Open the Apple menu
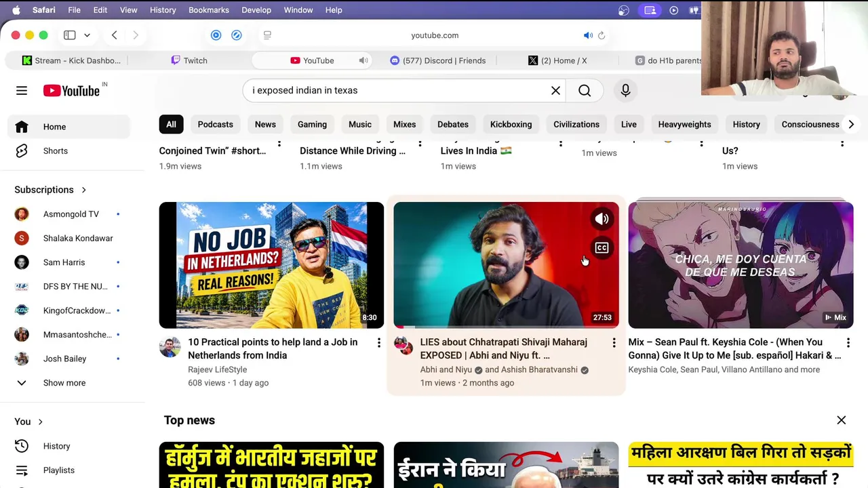The height and width of the screenshot is (488, 868). [16, 10]
